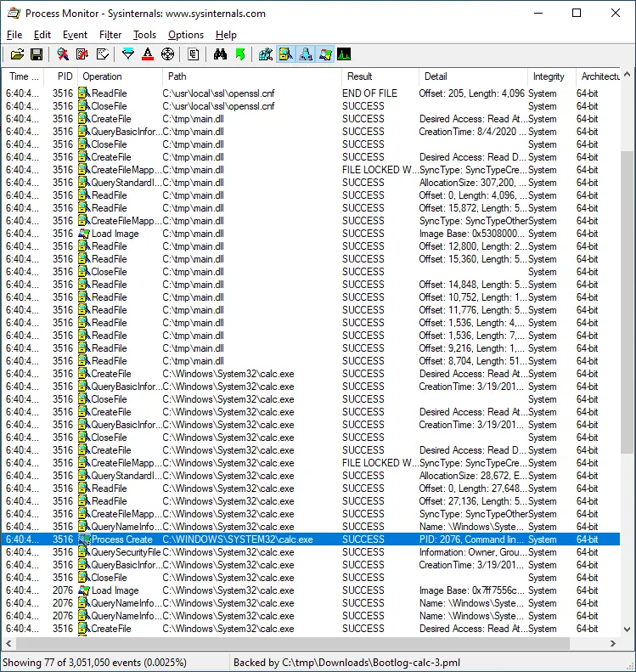
Task: Click the Load Image icon for main.dll row
Action: (x=84, y=234)
